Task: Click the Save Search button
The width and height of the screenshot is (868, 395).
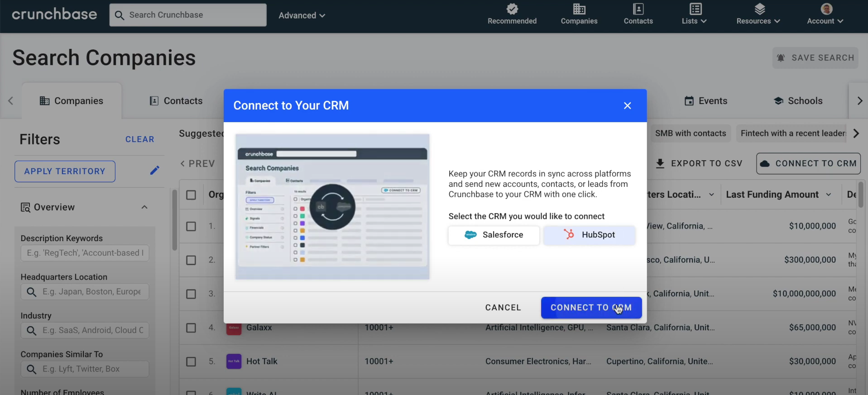Action: [x=815, y=58]
